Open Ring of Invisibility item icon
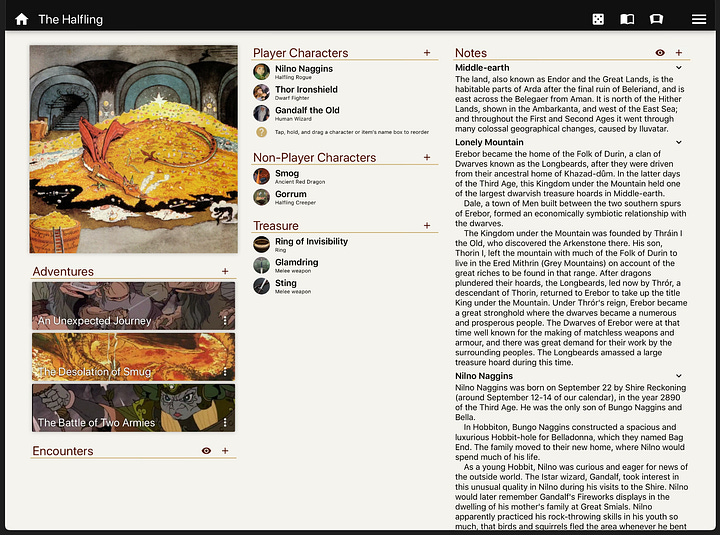Screen dimensions: 720x535 [x=261, y=244]
